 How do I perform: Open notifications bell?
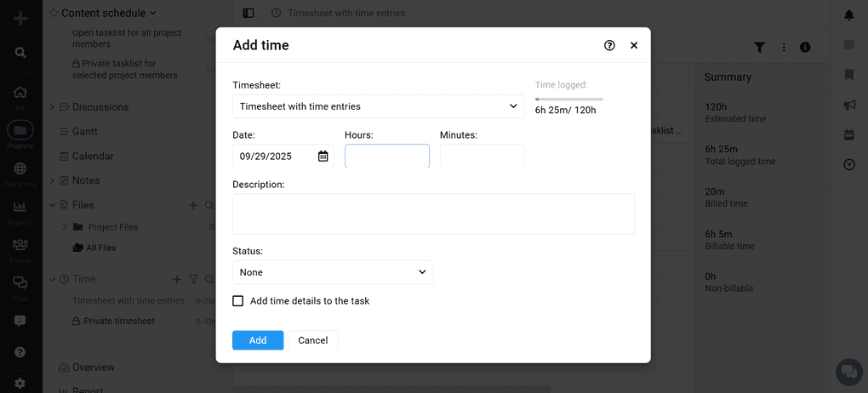click(849, 15)
